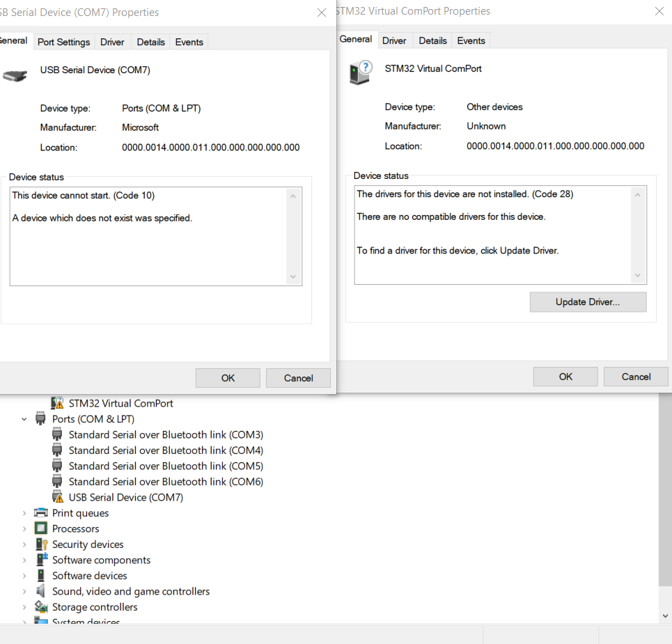Open Driver tab in STM32 Virtual ComPort Properties
Screen dimensions: 672x644
coord(394,40)
